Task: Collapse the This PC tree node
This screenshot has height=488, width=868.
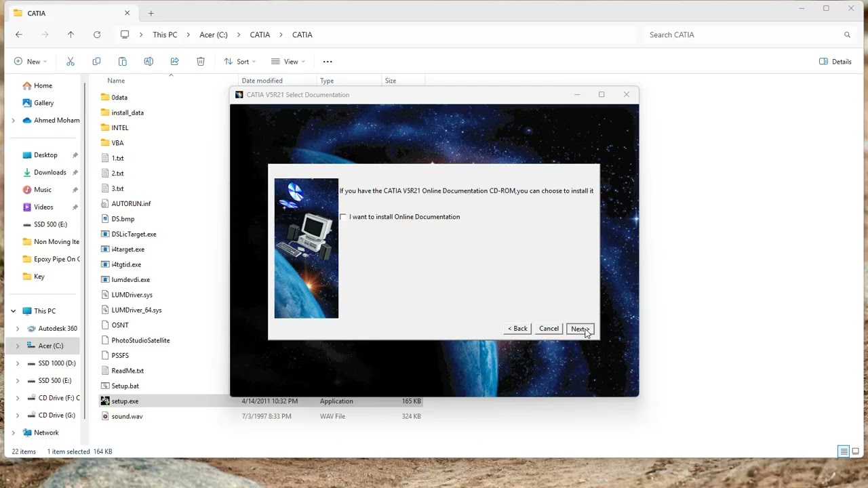Action: pos(13,310)
